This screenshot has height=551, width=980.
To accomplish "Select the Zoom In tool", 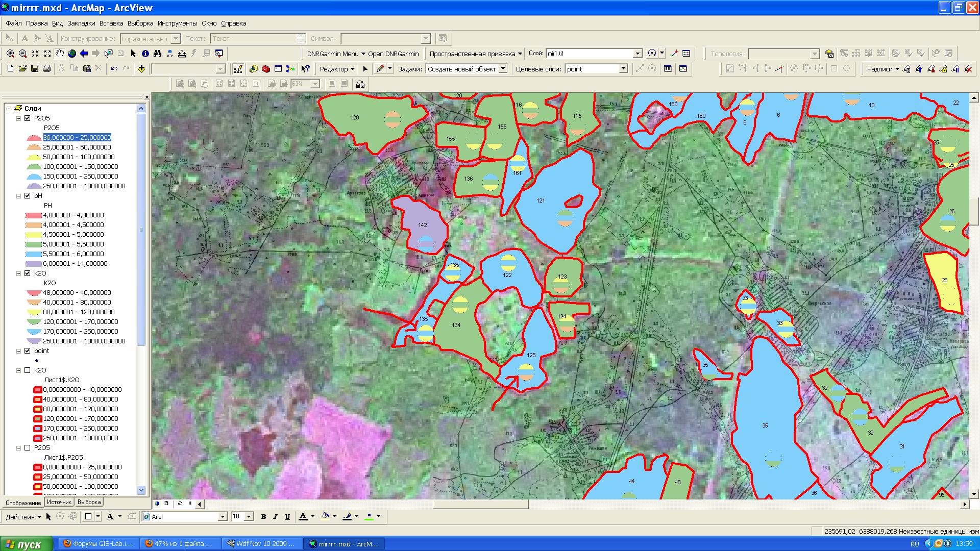I will coord(10,54).
